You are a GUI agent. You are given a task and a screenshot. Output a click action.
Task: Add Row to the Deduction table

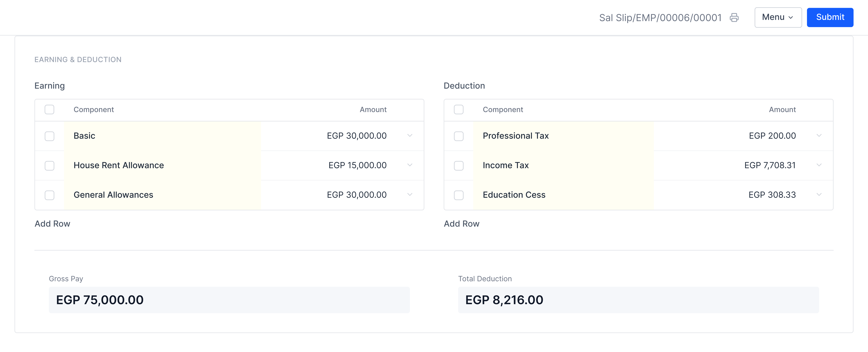click(461, 224)
